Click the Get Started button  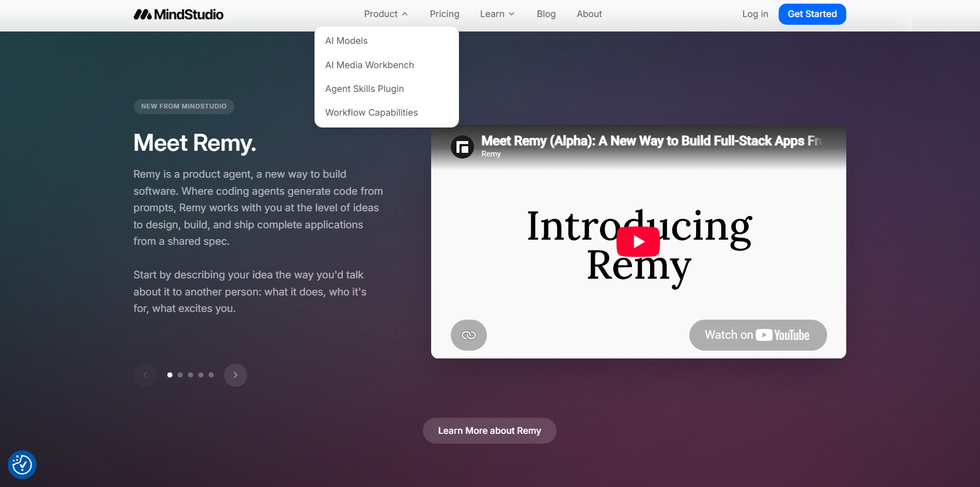point(812,14)
